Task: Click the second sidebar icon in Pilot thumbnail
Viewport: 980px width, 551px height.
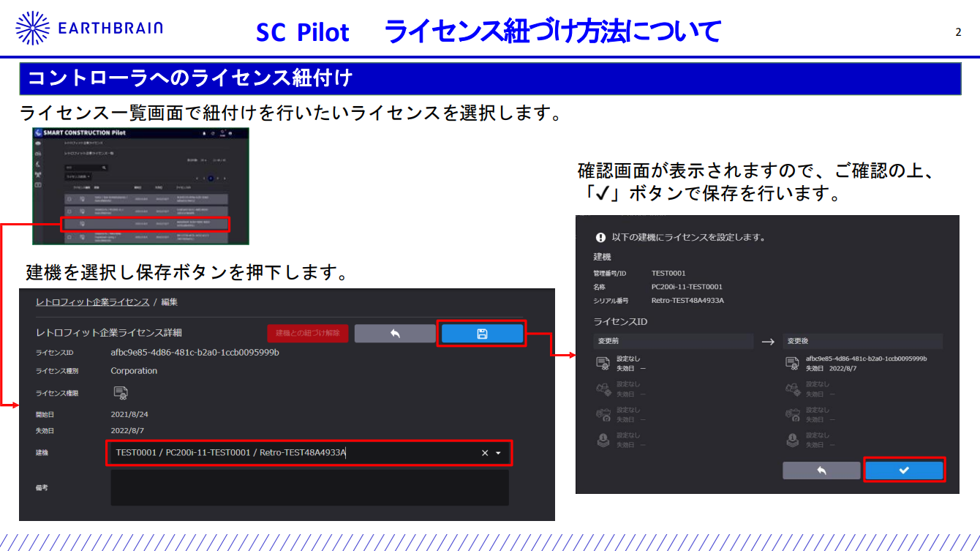Action: (x=38, y=154)
